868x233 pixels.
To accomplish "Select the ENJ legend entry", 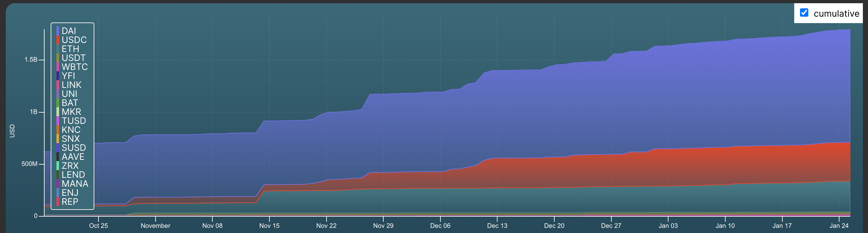I will (x=67, y=193).
